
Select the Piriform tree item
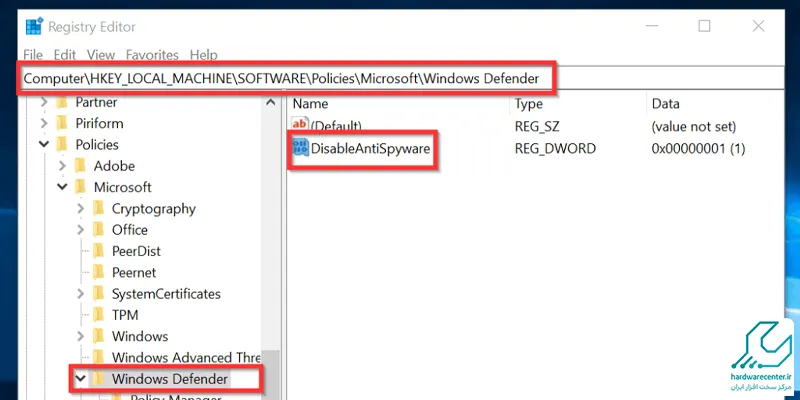pyautogui.click(x=99, y=123)
